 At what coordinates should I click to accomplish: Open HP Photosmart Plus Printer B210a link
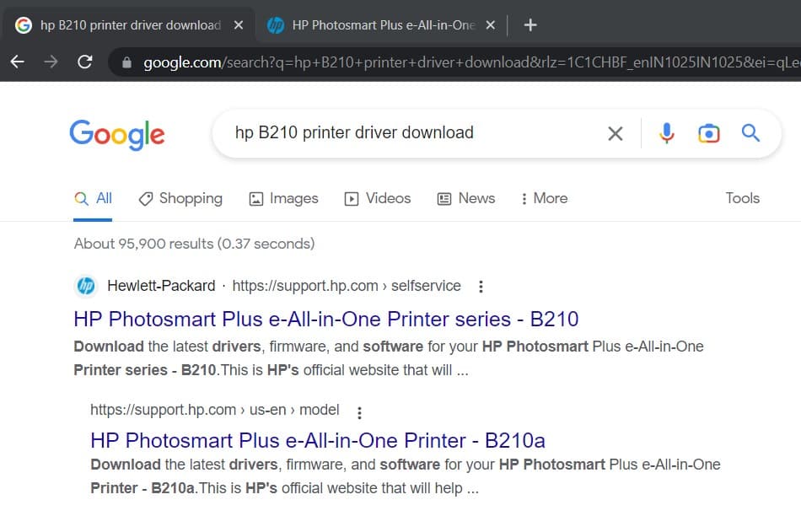coord(317,440)
